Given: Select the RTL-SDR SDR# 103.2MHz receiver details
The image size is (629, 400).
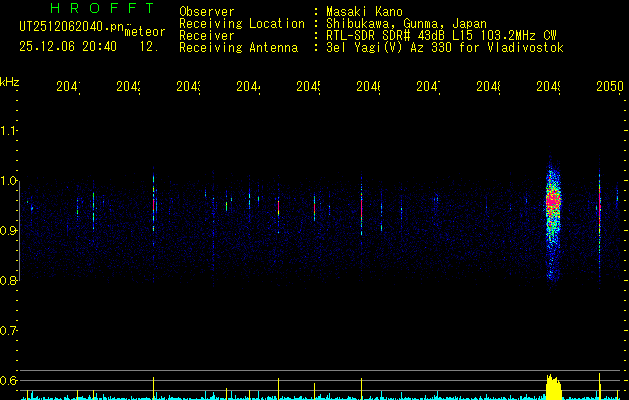Looking at the screenshot, I should tap(441, 36).
